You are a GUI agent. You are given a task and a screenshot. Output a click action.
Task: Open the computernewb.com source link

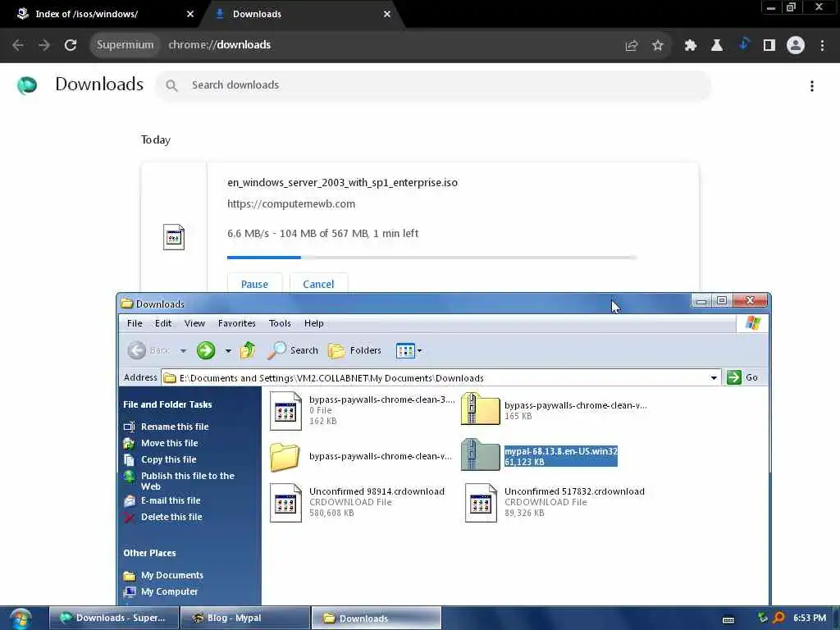[291, 203]
